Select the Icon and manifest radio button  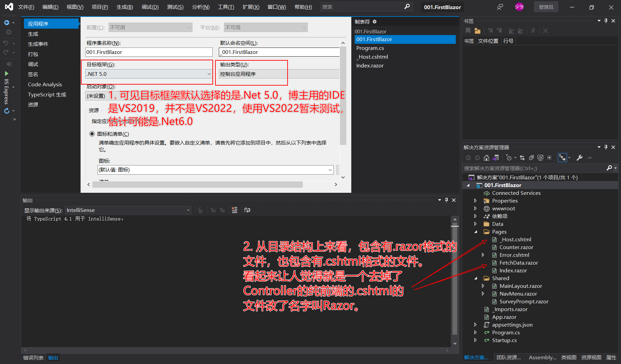point(92,134)
